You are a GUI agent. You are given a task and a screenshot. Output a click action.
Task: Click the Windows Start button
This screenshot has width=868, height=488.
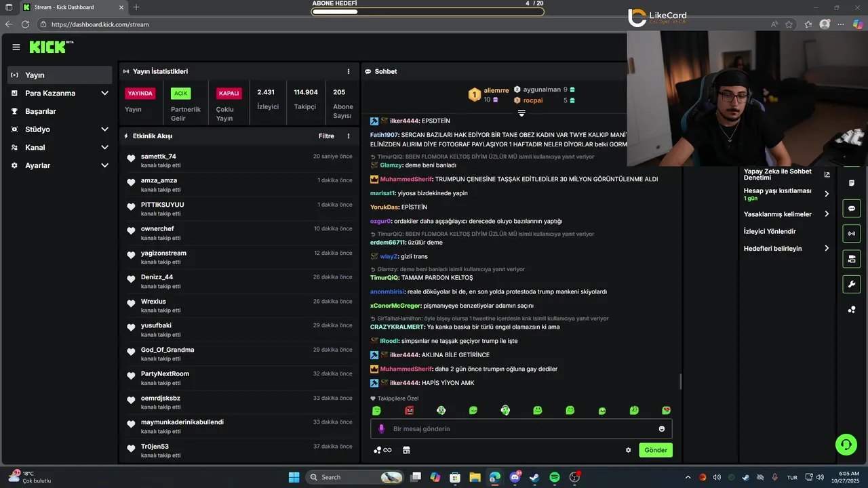tap(294, 477)
